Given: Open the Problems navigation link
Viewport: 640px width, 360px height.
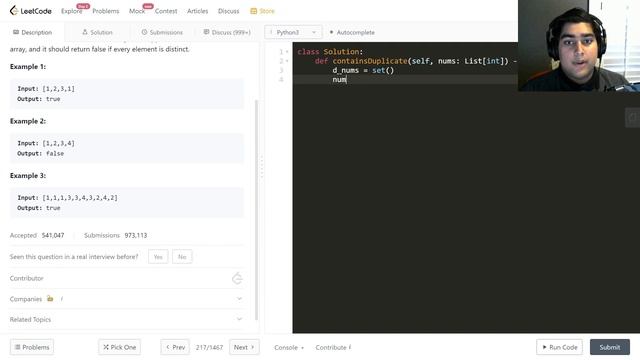Looking at the screenshot, I should 106,11.
